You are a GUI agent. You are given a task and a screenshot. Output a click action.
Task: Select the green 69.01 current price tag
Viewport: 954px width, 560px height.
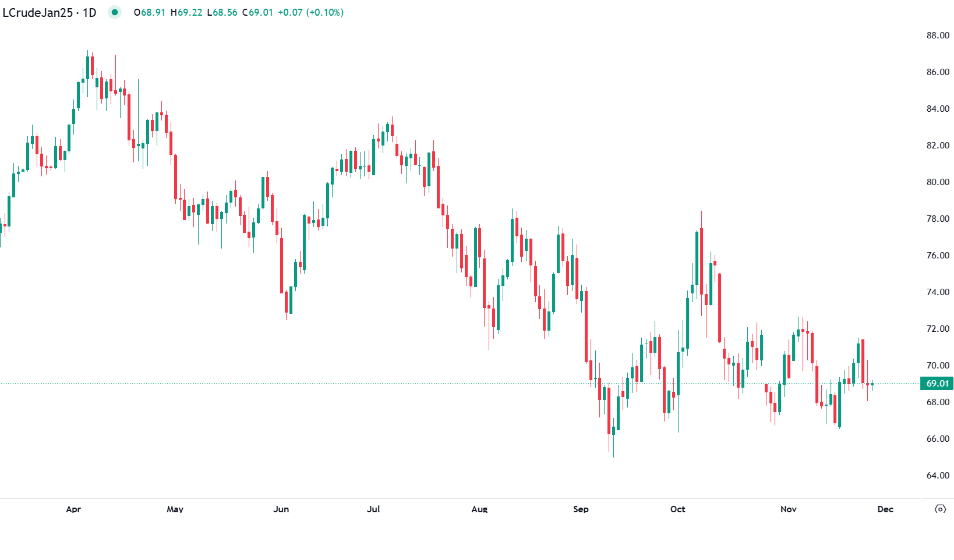tap(937, 383)
